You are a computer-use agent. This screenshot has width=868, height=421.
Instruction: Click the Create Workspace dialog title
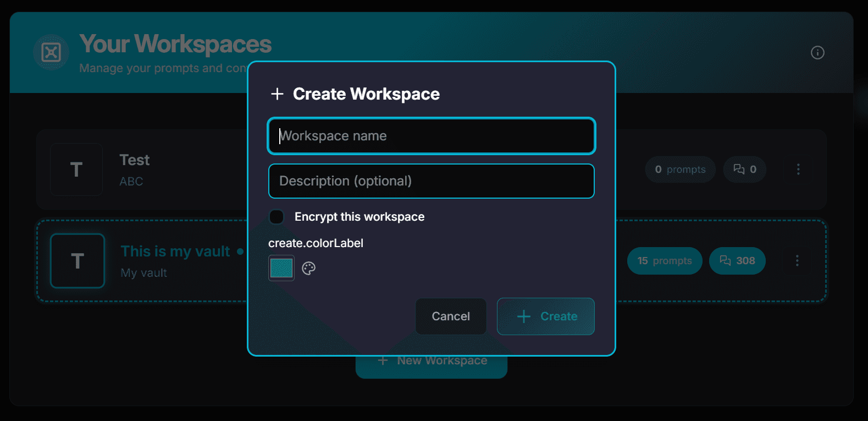pos(366,94)
